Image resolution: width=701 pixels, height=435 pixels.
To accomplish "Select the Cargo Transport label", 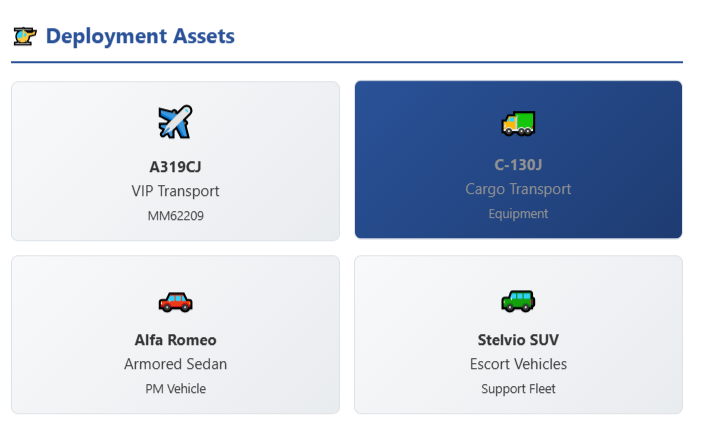I will pyautogui.click(x=518, y=189).
